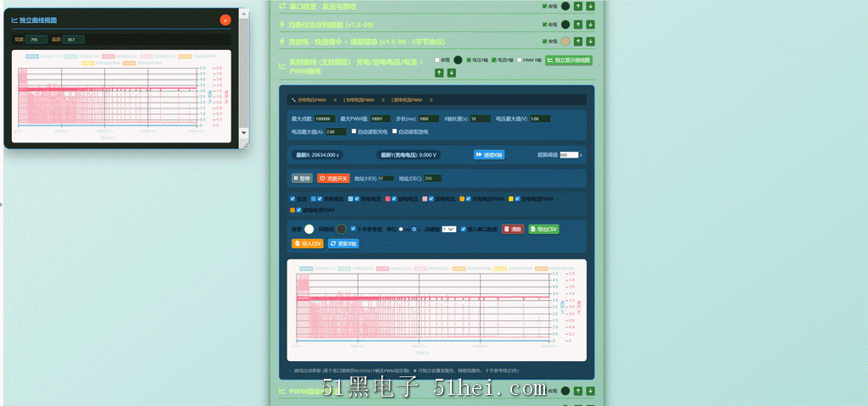Click the orange 导入CSV button
Image resolution: width=868 pixels, height=406 pixels.
coord(307,243)
